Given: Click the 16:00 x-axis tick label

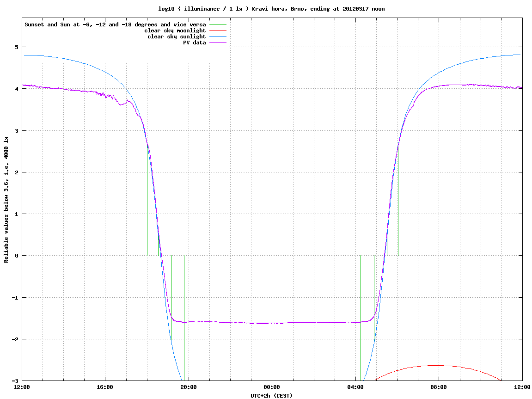Looking at the screenshot, I should (x=105, y=387).
